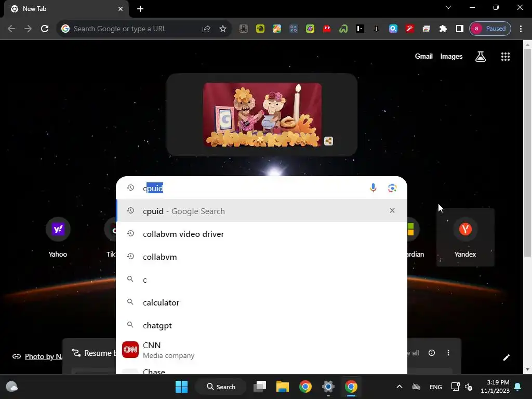
Task: Open the red magic wand extension
Action: (x=410, y=29)
